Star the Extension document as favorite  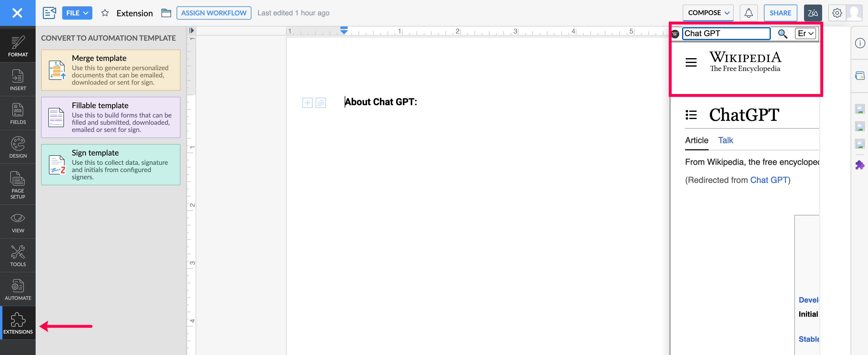pos(105,13)
